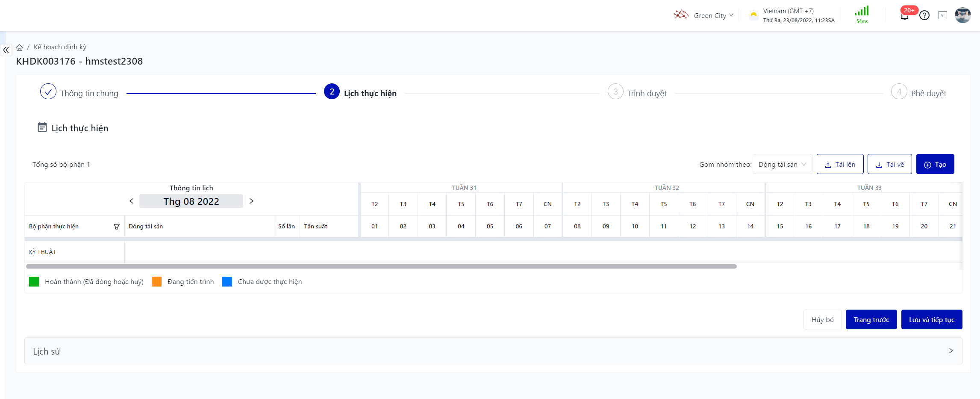Click the horizontal schedule scrollbar
980x399 pixels.
pos(381,266)
